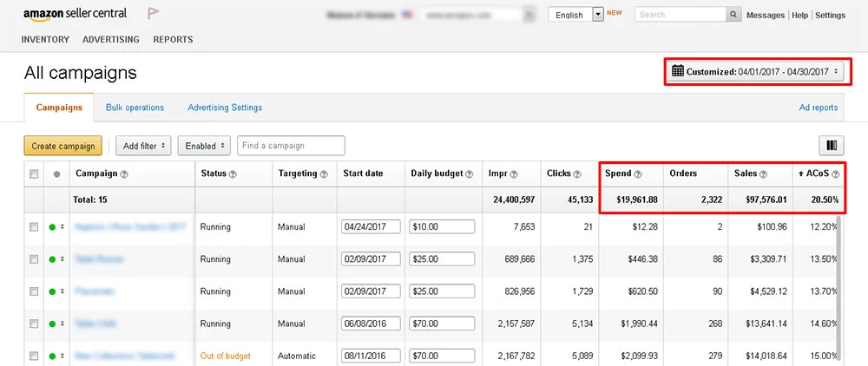Click help icon next to Daily budget
868x366 pixels.
470,174
